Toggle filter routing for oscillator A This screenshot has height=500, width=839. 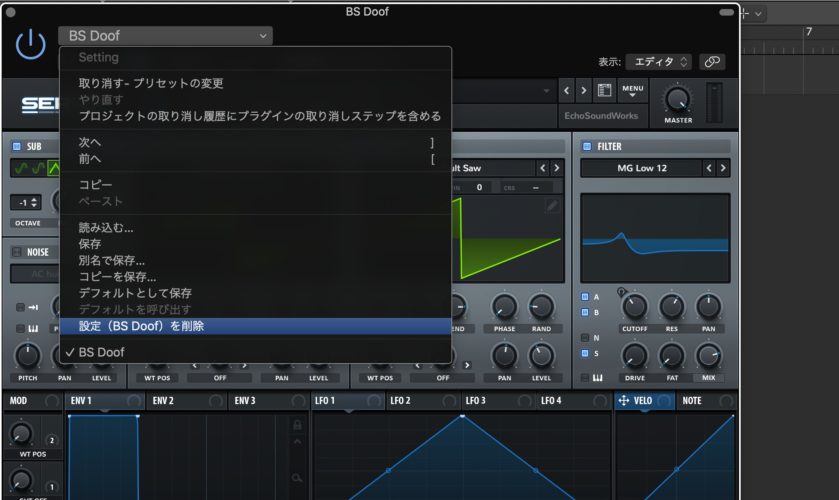pos(586,297)
